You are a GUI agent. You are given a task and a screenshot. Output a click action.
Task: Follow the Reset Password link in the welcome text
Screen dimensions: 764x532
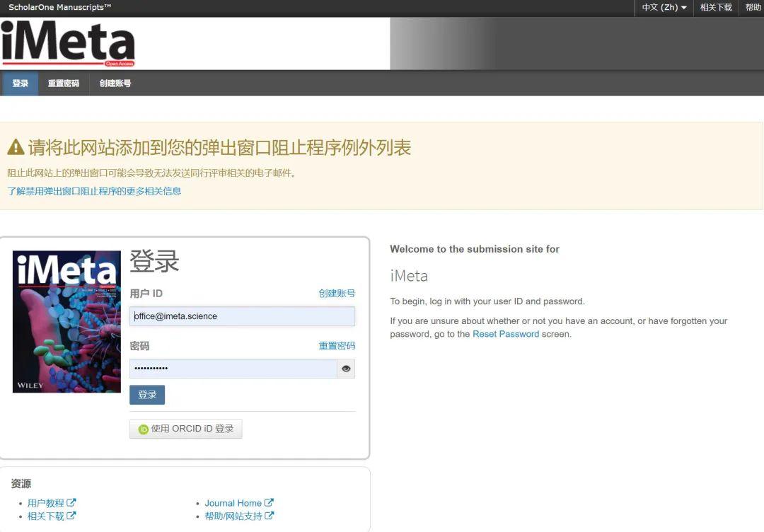(x=506, y=333)
